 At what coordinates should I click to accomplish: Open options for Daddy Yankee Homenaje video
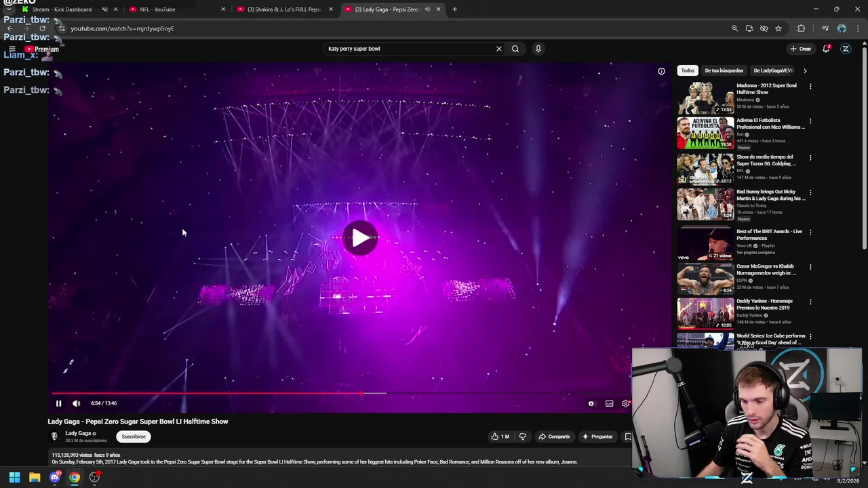click(810, 302)
